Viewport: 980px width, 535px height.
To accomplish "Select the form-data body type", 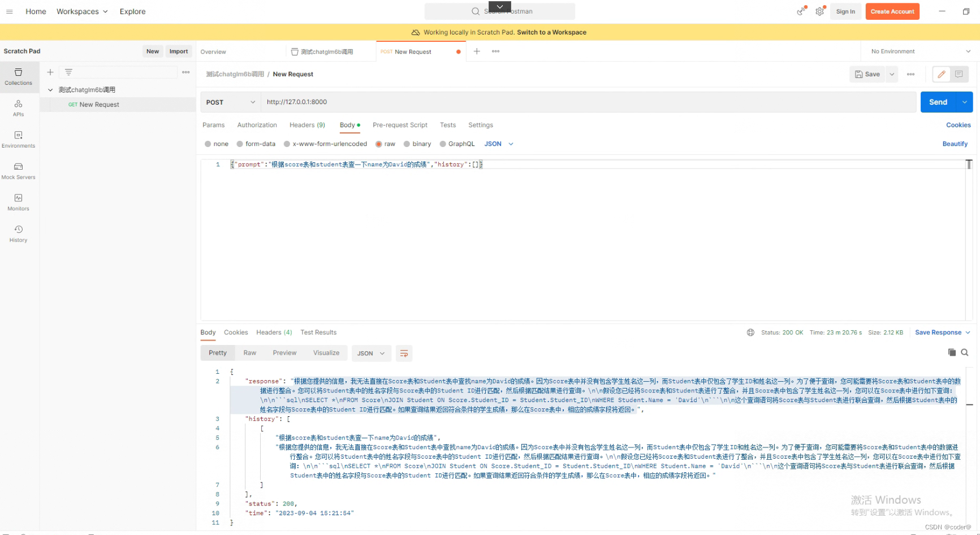I will [256, 144].
